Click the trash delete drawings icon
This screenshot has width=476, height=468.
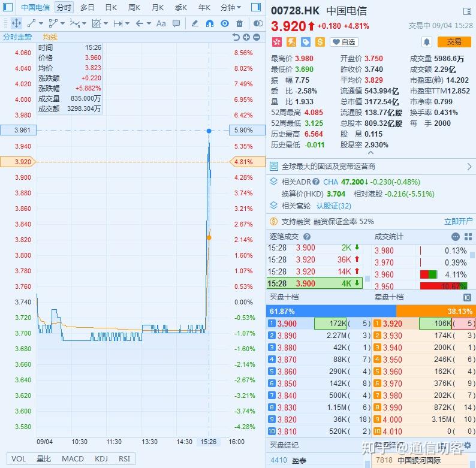tap(240, 23)
